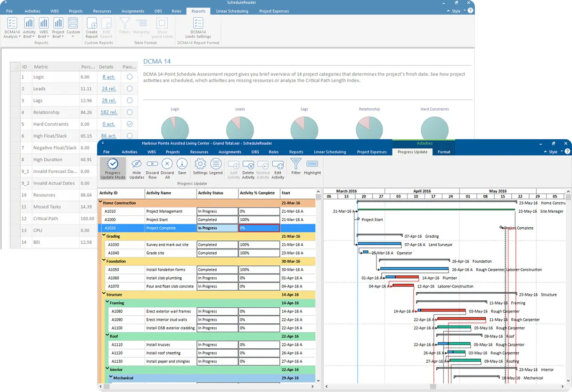The height and width of the screenshot is (392, 572).
Task: Open Project Expenses tab in front window
Action: 372,152
